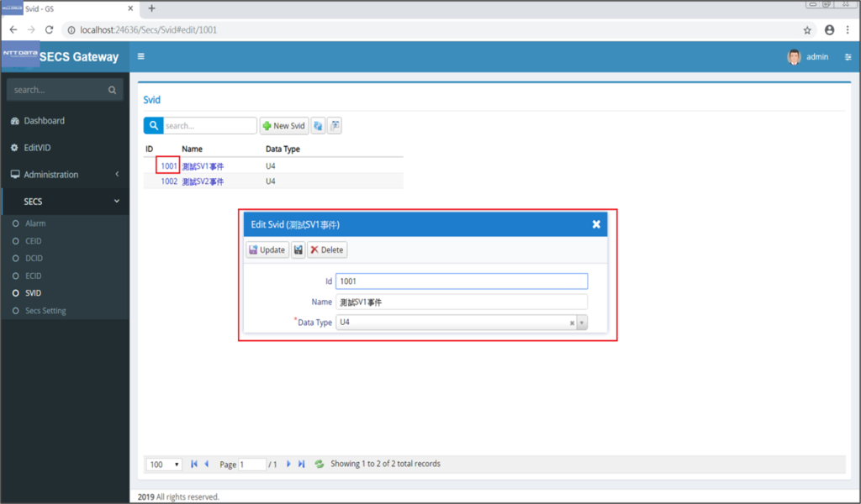Click the browser address bar URL

tap(148, 30)
